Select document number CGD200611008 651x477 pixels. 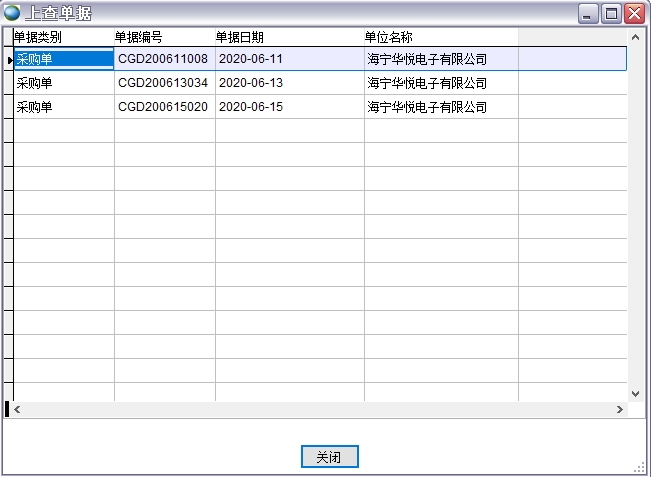[164, 59]
